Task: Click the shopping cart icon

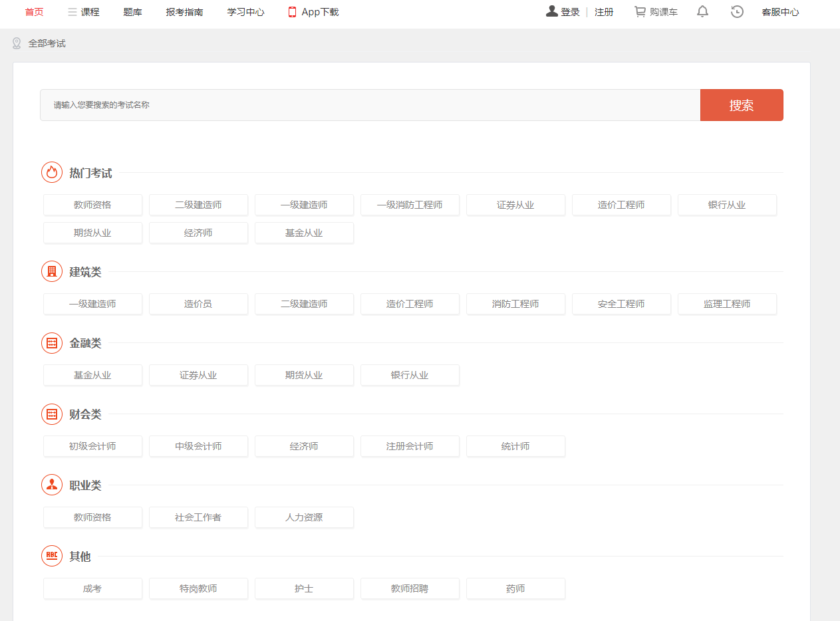Action: (640, 11)
